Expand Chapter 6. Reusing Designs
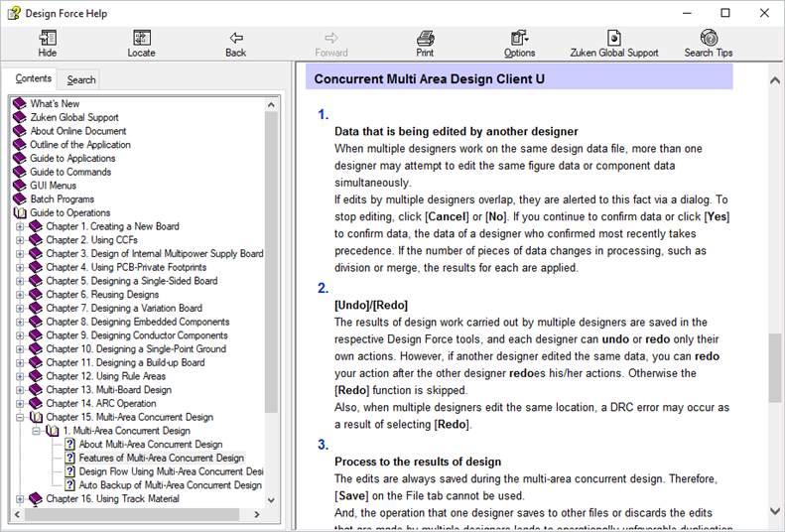Viewport: 785px width, 532px height. pos(20,294)
